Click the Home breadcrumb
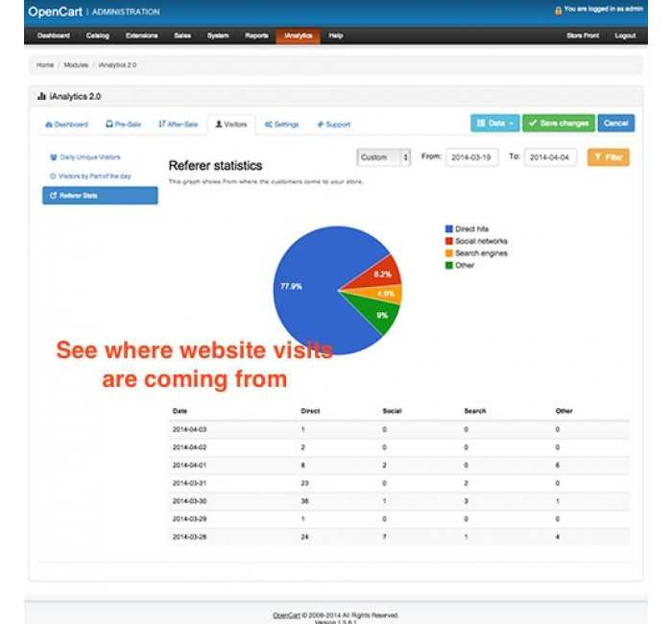Viewport: 672px width, 624px height. click(45, 65)
